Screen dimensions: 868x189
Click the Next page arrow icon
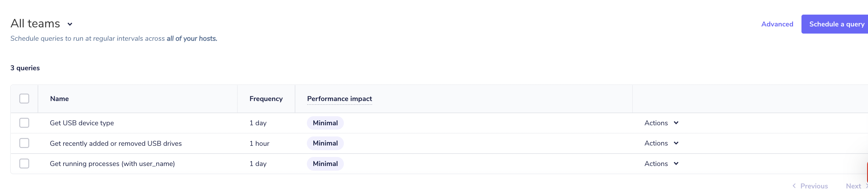[866, 186]
